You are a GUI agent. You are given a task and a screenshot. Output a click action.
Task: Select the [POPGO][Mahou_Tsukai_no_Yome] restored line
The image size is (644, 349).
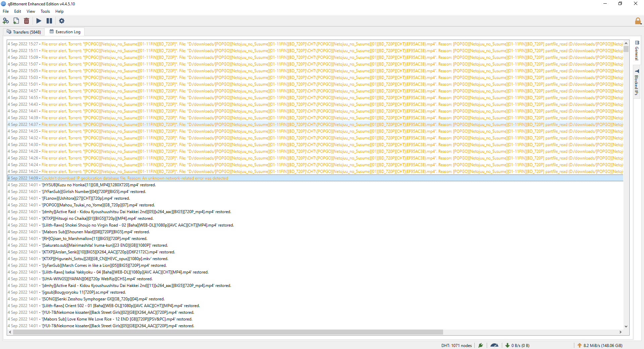[315, 205]
